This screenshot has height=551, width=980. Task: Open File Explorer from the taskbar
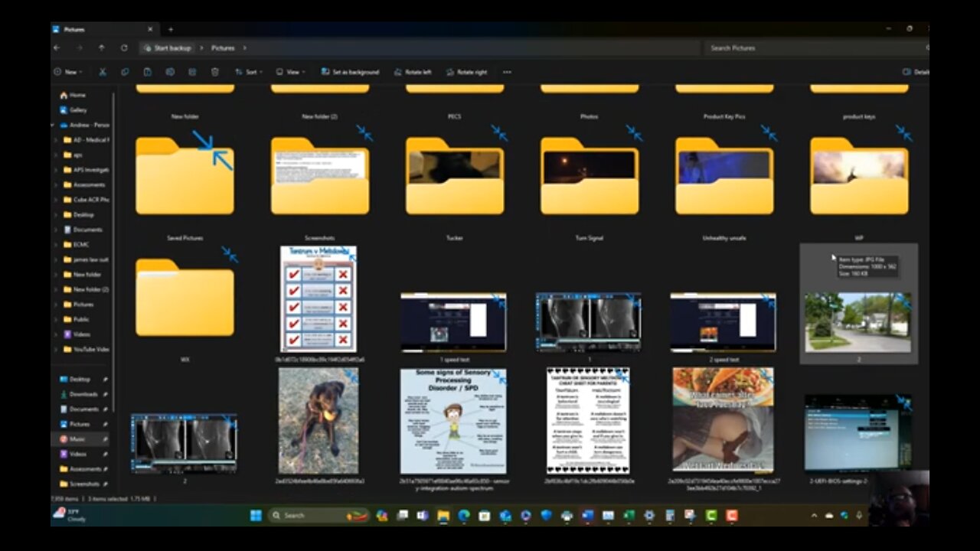coord(443,515)
